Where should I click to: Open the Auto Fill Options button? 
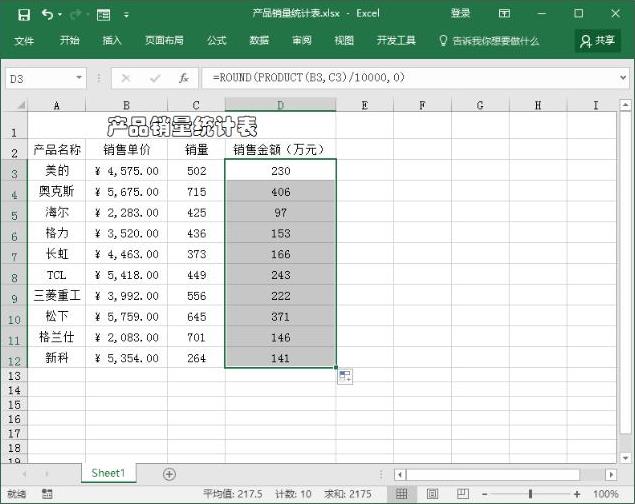[345, 376]
